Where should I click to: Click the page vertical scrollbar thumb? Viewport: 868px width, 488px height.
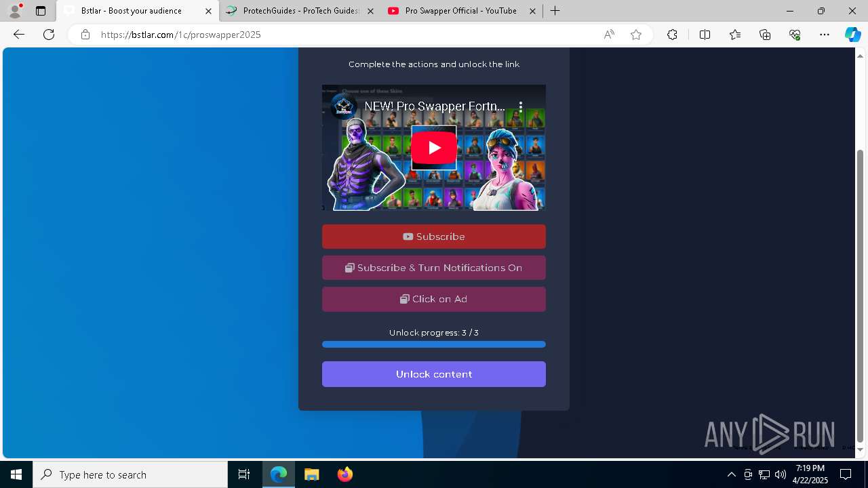coord(861,296)
